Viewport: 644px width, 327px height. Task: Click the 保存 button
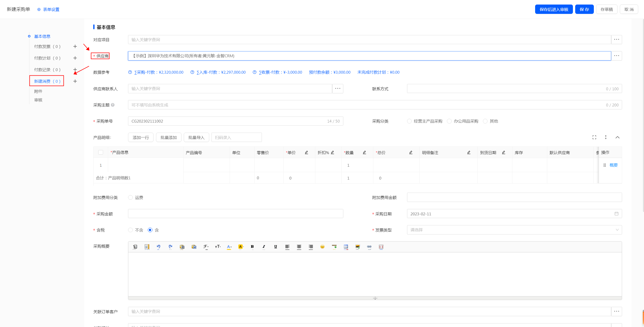click(584, 9)
